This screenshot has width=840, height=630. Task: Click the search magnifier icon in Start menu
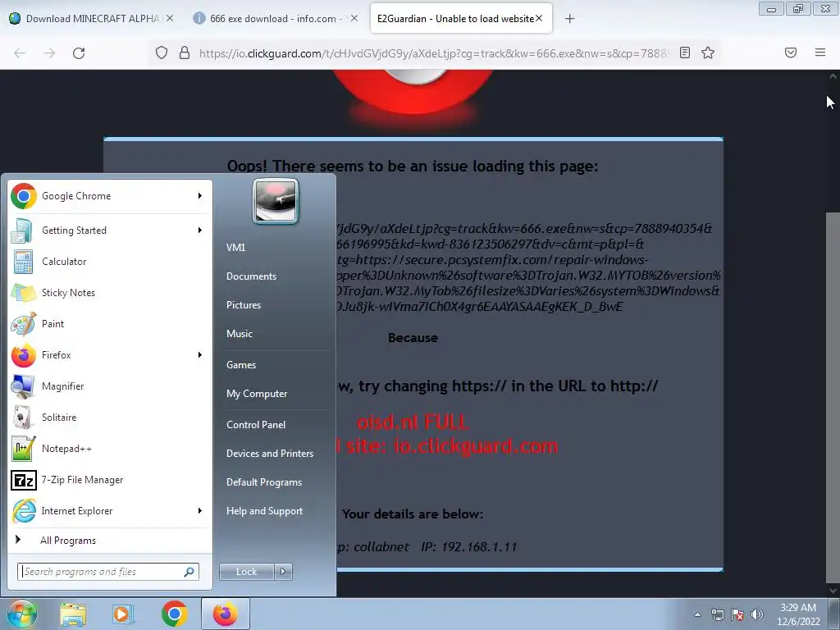(x=189, y=572)
